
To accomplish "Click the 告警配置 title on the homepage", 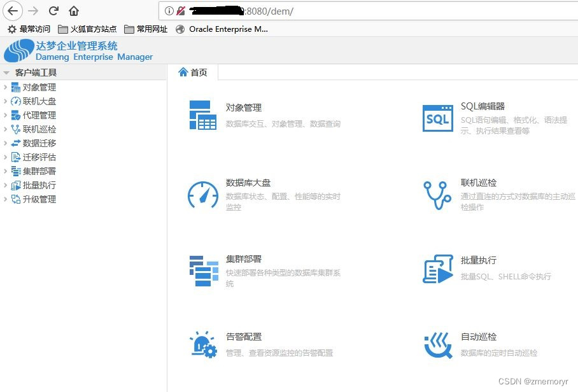I will pos(244,337).
